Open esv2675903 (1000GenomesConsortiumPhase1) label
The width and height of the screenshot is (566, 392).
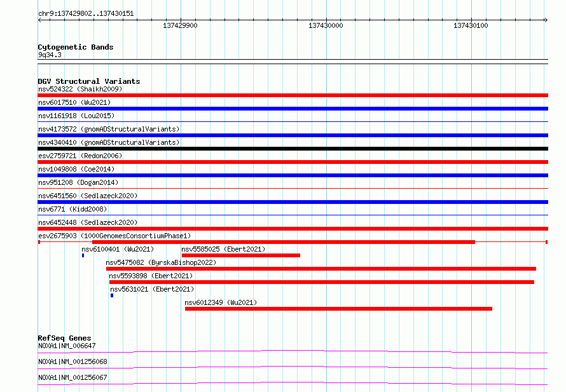(x=114, y=236)
